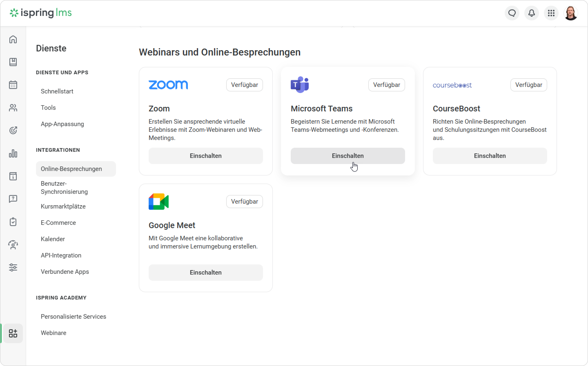Click the ISPRING ACADEMY section label
This screenshot has height=366, width=588.
click(61, 298)
